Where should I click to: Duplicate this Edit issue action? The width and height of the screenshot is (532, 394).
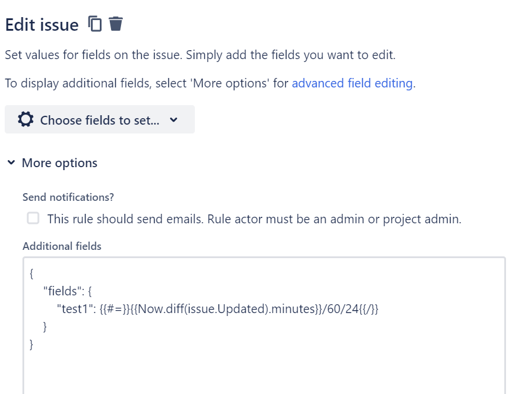(x=94, y=24)
